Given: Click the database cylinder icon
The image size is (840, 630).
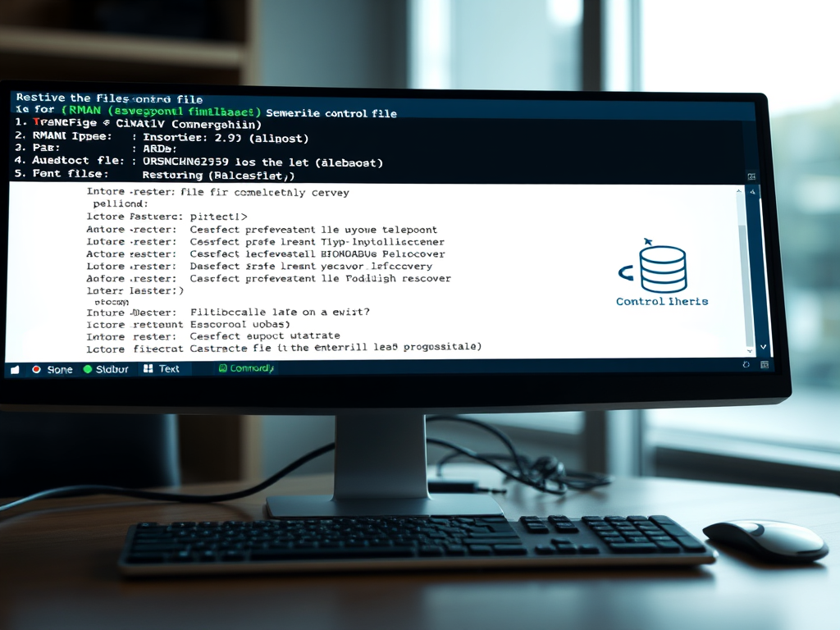Looking at the screenshot, I should tap(663, 268).
